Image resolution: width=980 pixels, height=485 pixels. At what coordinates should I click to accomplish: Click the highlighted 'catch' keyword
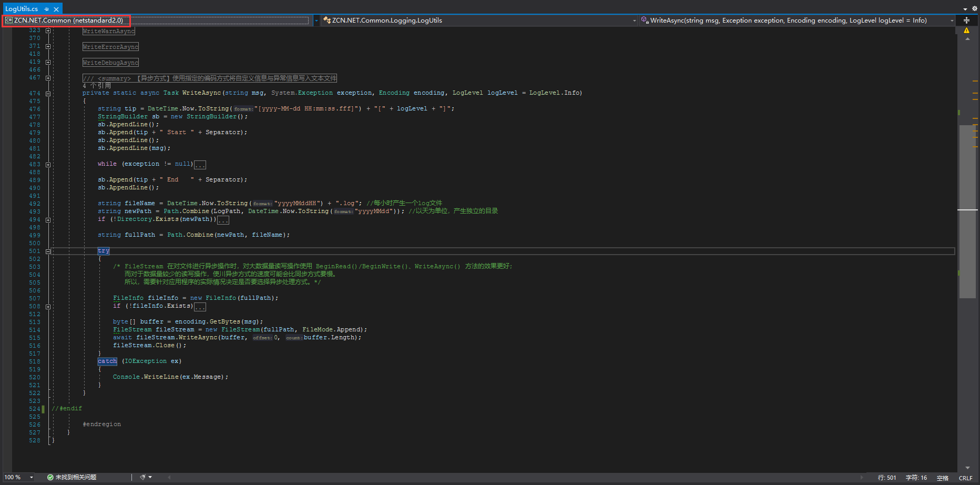click(107, 361)
